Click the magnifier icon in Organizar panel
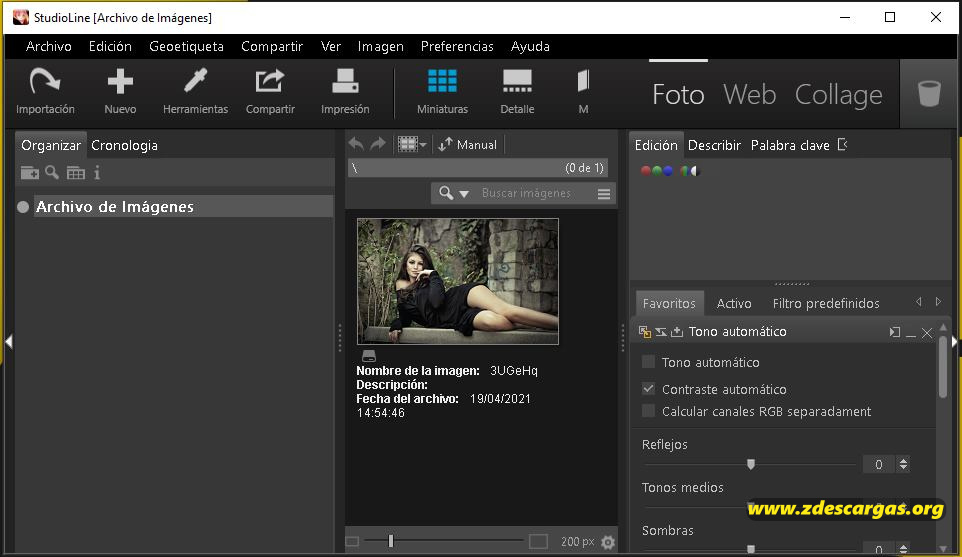Screen dimensions: 962x557 pos(52,173)
